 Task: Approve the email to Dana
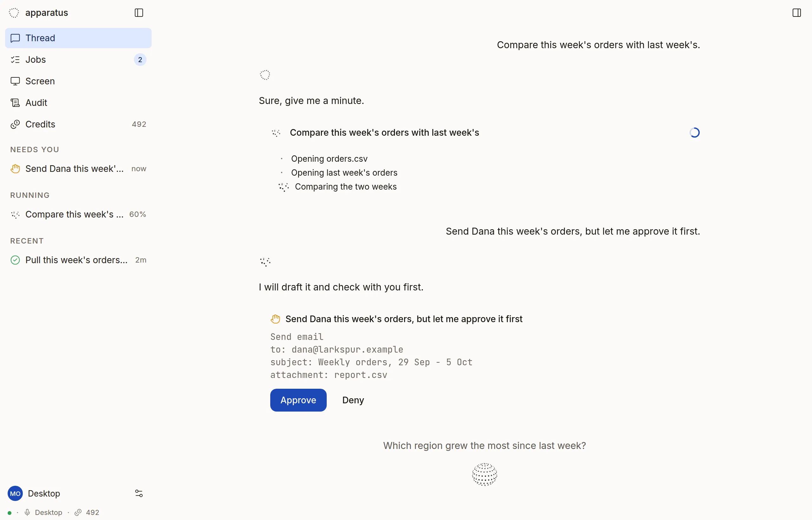pos(298,400)
